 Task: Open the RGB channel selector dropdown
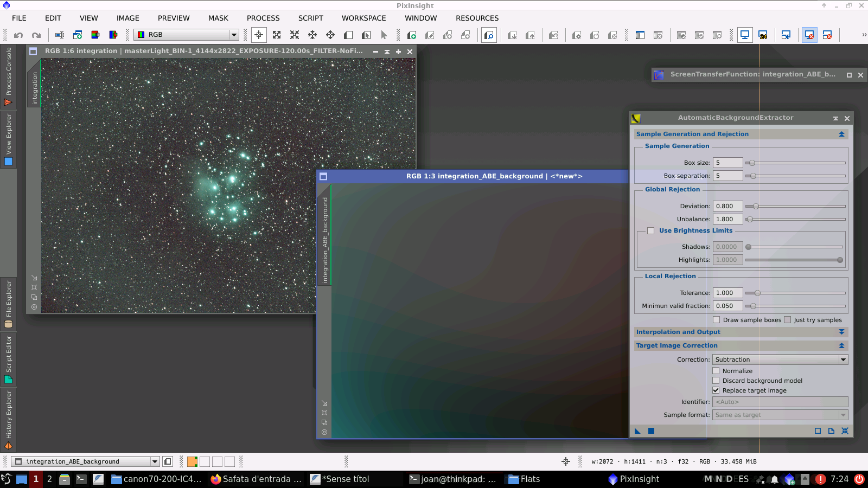click(x=233, y=34)
